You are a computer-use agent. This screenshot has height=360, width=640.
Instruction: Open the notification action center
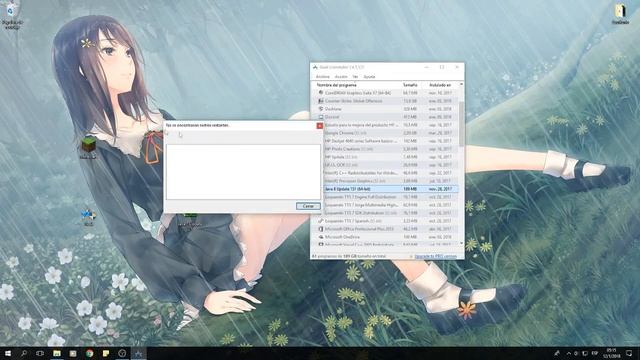(x=629, y=353)
